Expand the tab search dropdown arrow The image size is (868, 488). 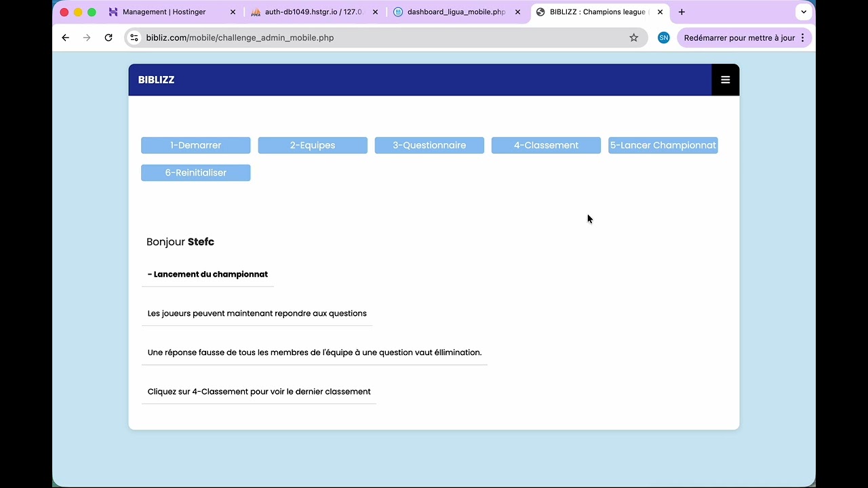804,12
